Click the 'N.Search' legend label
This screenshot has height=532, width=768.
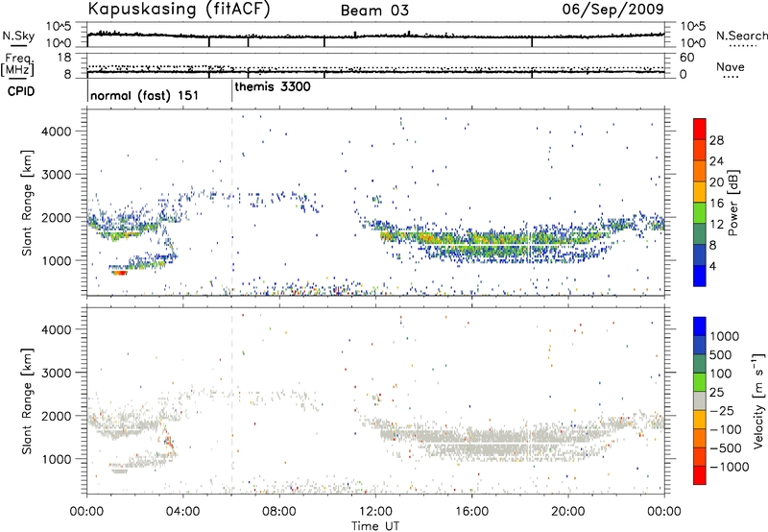[x=741, y=36]
